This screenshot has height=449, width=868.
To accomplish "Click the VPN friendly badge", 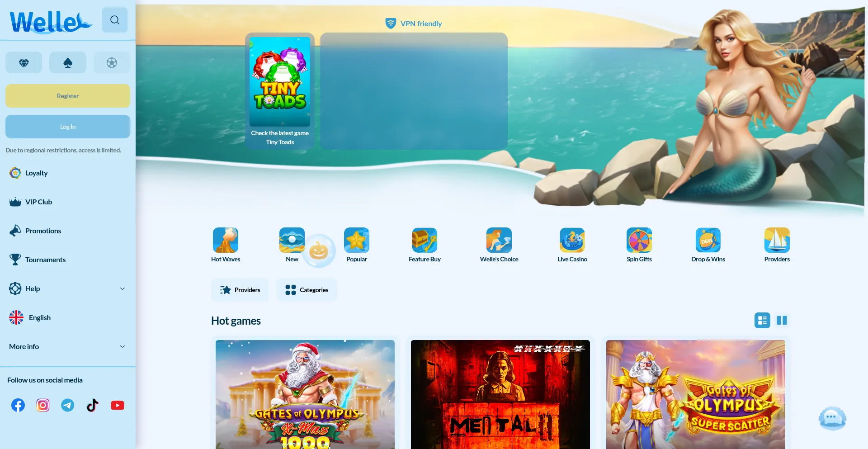I will tap(413, 24).
